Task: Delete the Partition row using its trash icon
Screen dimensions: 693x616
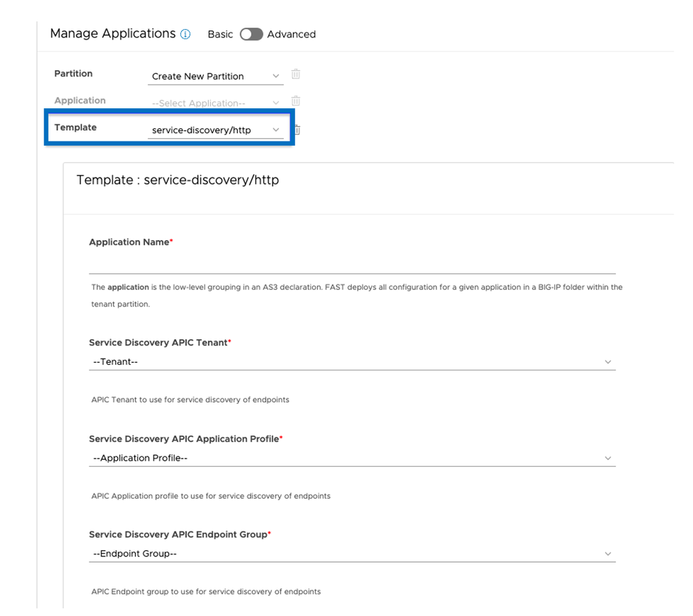Action: 296,74
